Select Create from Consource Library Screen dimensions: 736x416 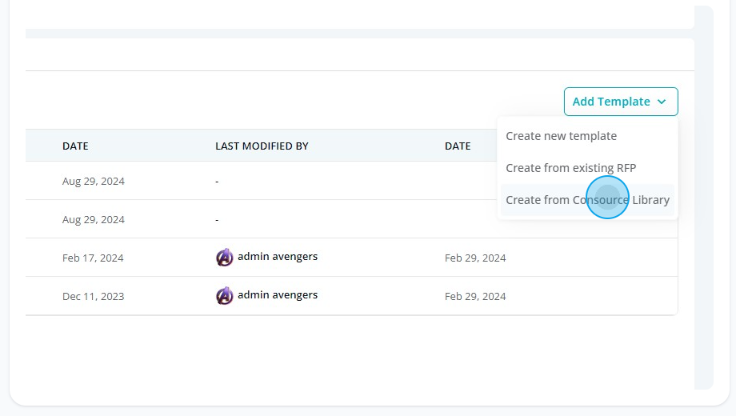coord(587,200)
